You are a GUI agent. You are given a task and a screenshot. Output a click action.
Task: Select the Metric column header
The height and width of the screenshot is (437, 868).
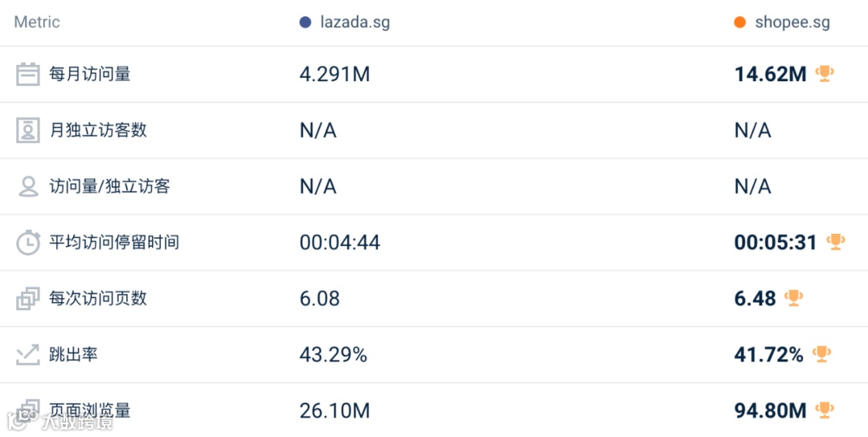(x=37, y=22)
